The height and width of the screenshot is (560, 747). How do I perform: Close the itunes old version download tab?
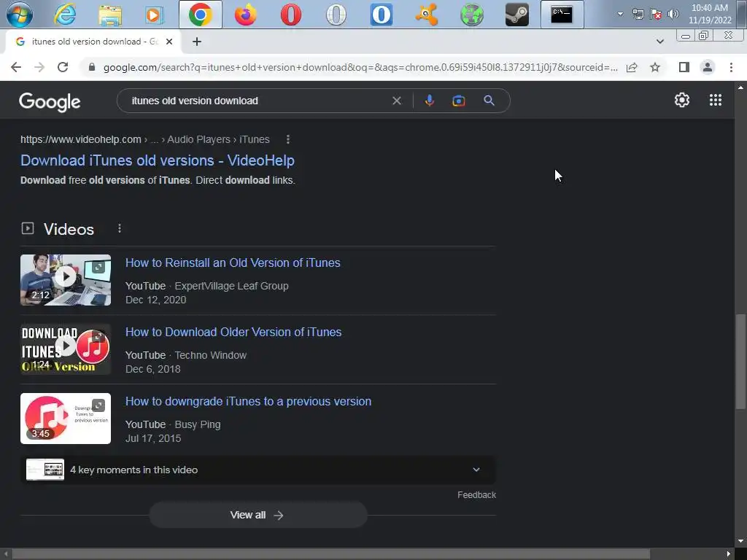[169, 42]
